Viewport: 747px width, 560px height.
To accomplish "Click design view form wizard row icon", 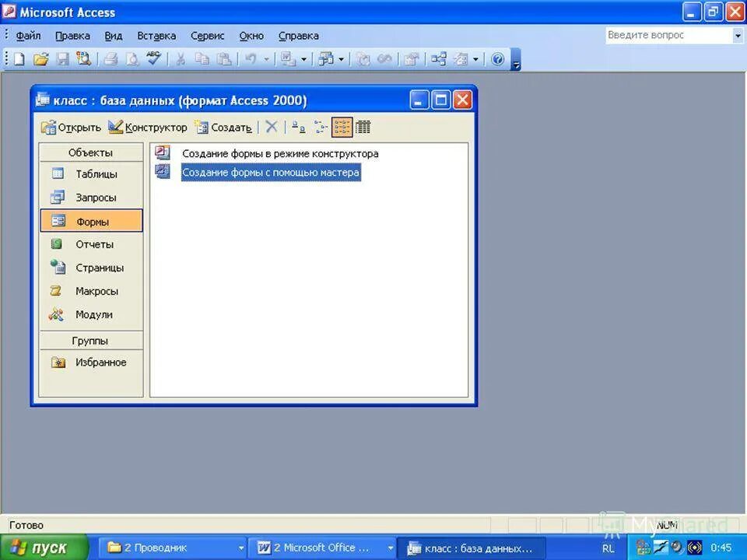I will click(x=163, y=153).
